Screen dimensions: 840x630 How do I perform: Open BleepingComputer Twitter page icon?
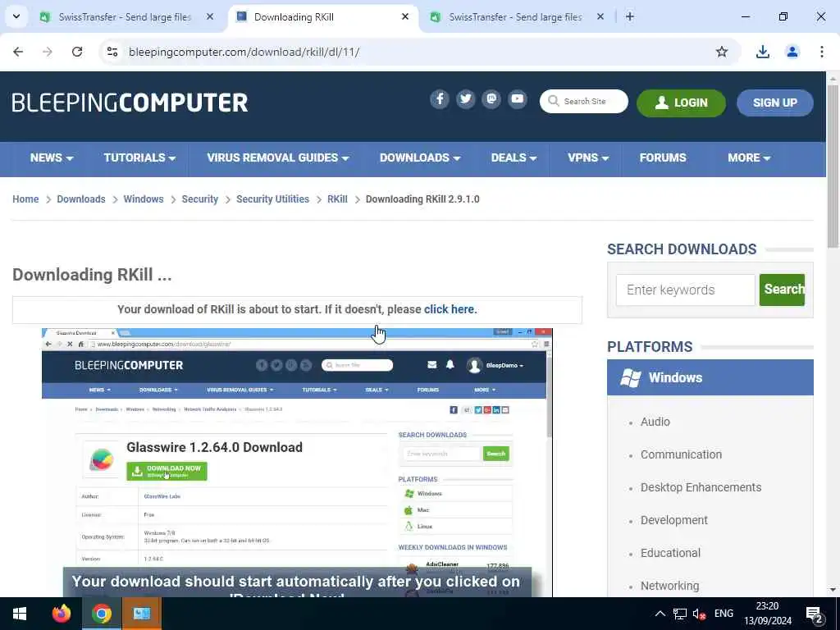[x=466, y=99]
